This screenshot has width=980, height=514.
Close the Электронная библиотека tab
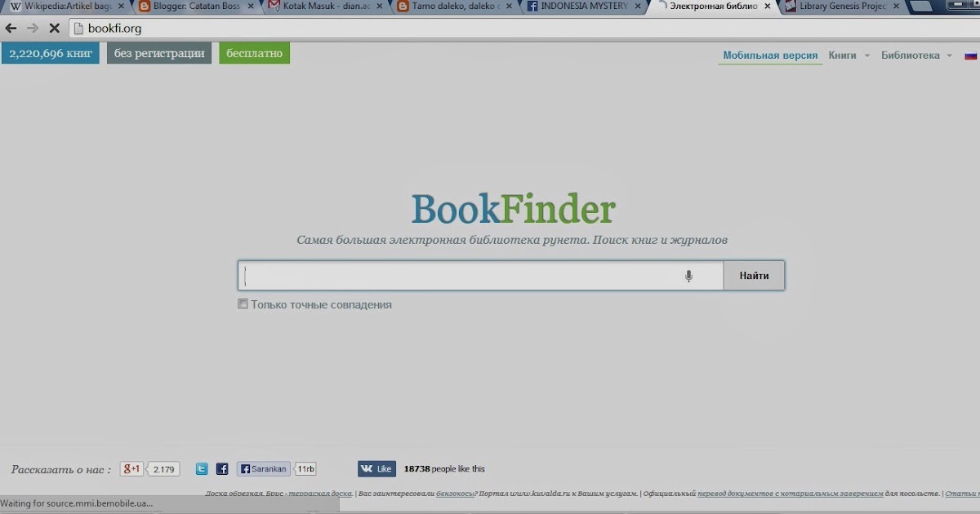click(x=767, y=7)
